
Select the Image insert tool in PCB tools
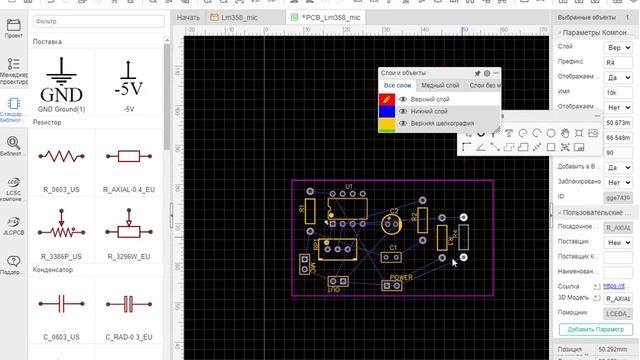[593, 133]
